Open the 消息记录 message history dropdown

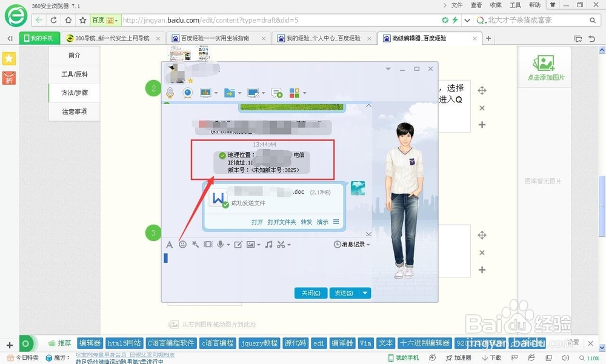point(351,244)
